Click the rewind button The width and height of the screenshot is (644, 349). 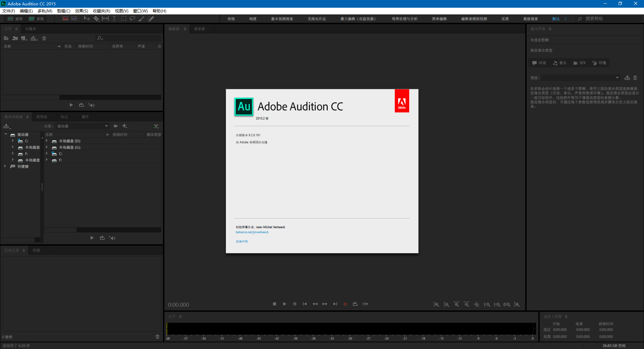click(x=315, y=304)
